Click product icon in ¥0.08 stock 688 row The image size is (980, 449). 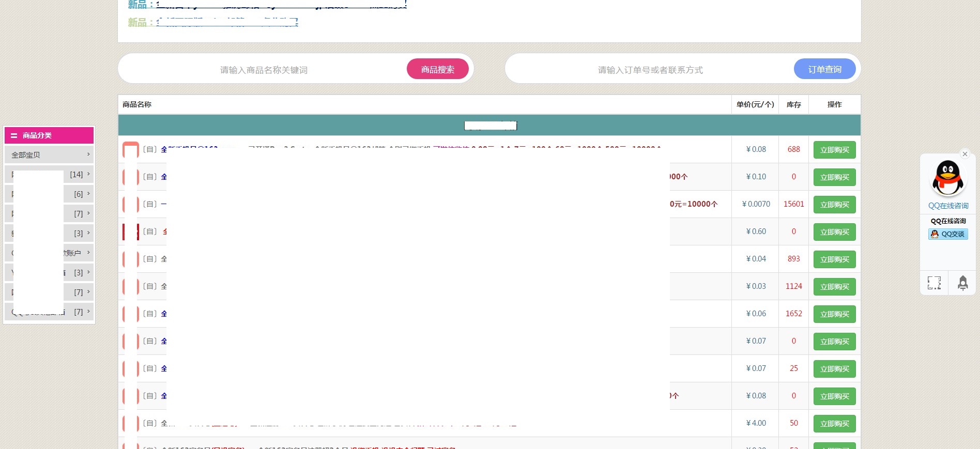[131, 150]
